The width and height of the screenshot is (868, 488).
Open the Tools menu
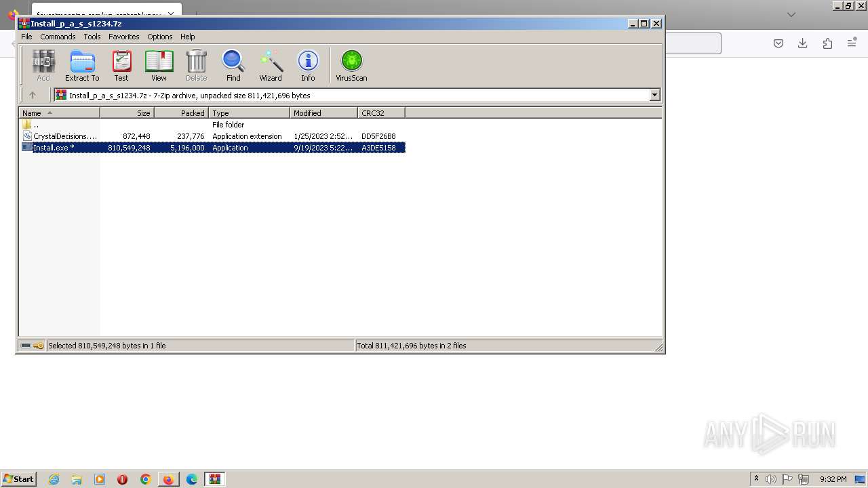92,37
